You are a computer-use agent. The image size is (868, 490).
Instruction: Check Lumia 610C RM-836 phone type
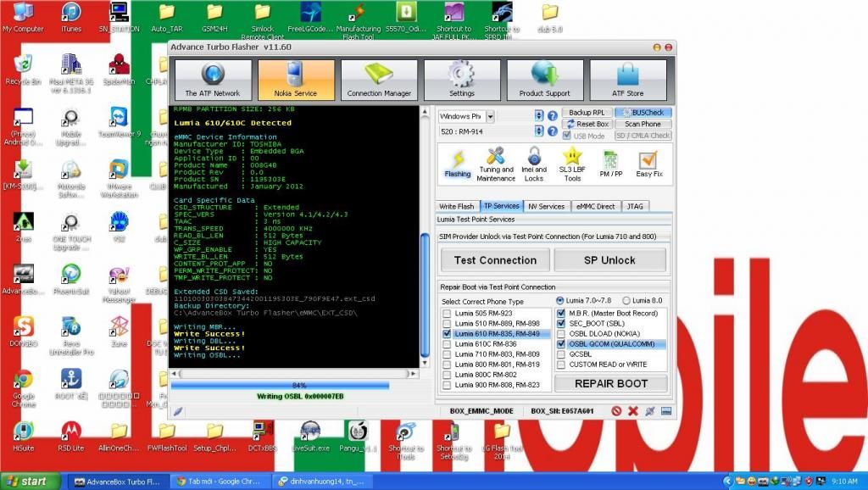(447, 344)
